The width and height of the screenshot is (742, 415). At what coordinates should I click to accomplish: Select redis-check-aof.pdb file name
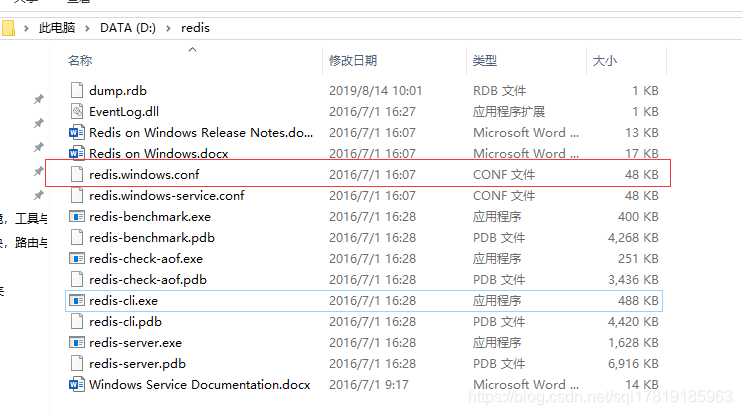click(x=148, y=280)
